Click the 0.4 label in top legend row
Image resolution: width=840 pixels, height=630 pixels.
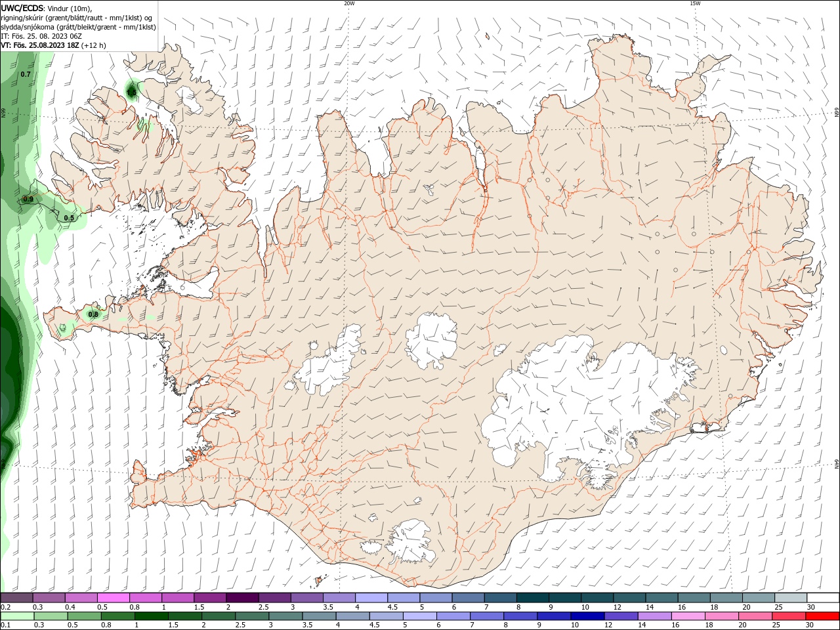point(70,607)
